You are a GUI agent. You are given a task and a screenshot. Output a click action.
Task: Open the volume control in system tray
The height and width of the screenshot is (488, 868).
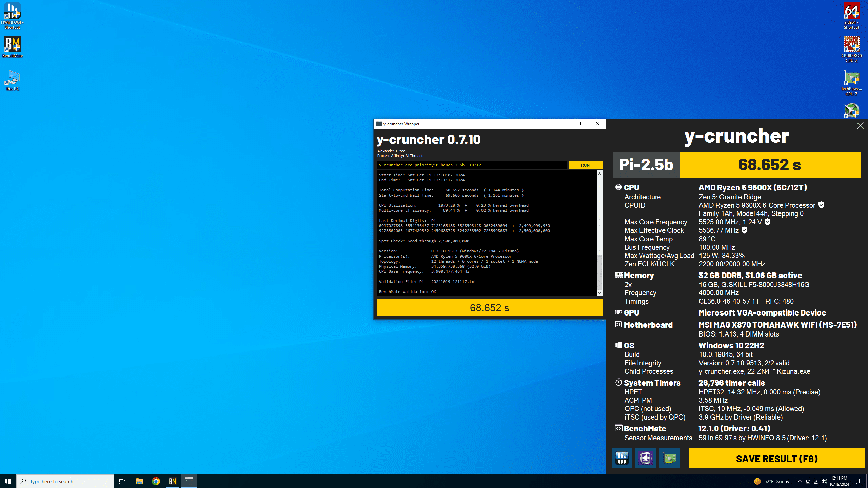(824, 481)
